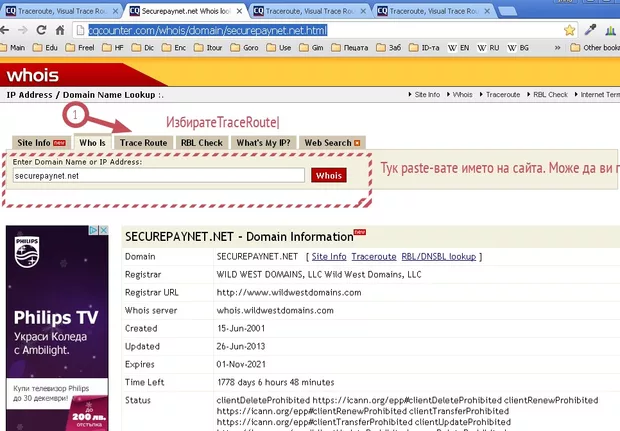Close the Securepaynet.net Whois browser tab
The width and height of the screenshot is (620, 431).
[x=239, y=11]
